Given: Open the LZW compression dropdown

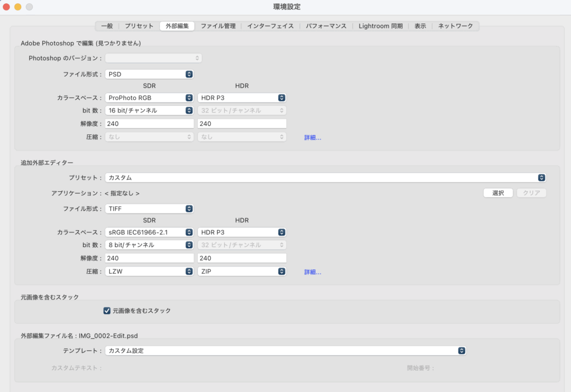Looking at the screenshot, I should pos(149,272).
